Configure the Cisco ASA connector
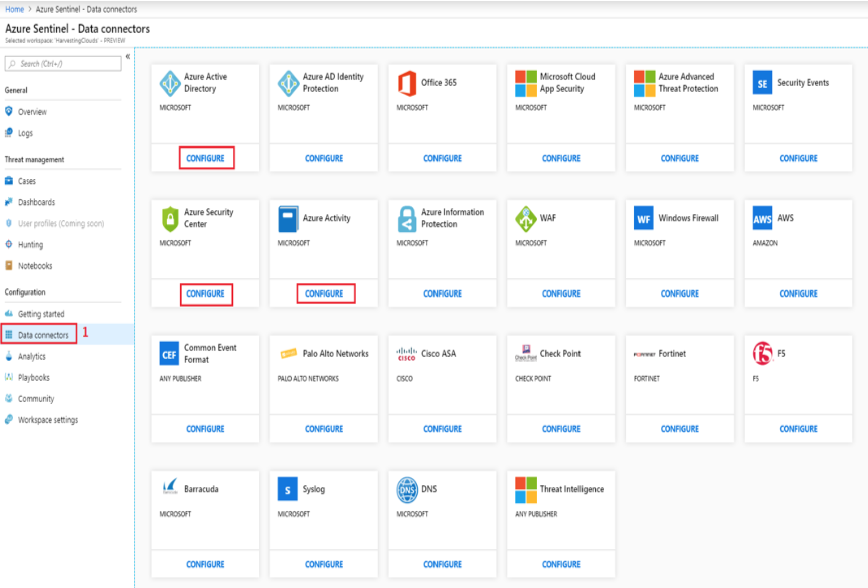This screenshot has height=588, width=868. pos(443,429)
